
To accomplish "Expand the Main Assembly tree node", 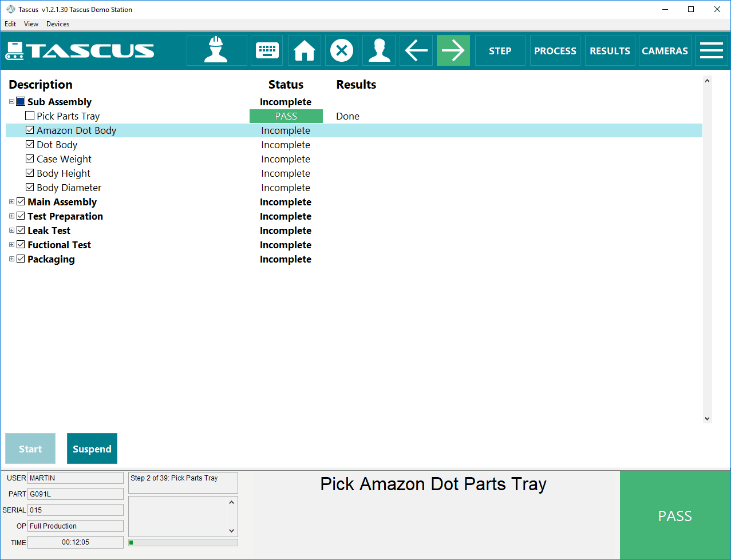I will [x=11, y=202].
